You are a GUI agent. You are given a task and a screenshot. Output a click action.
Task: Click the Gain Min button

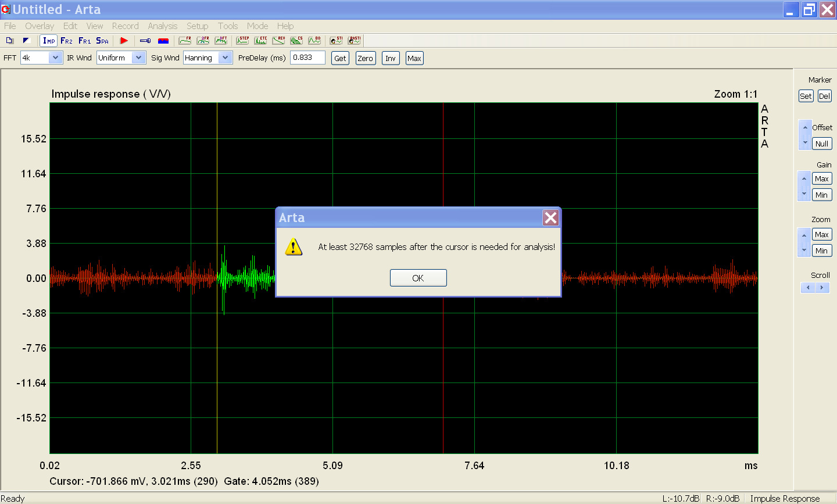coord(822,195)
